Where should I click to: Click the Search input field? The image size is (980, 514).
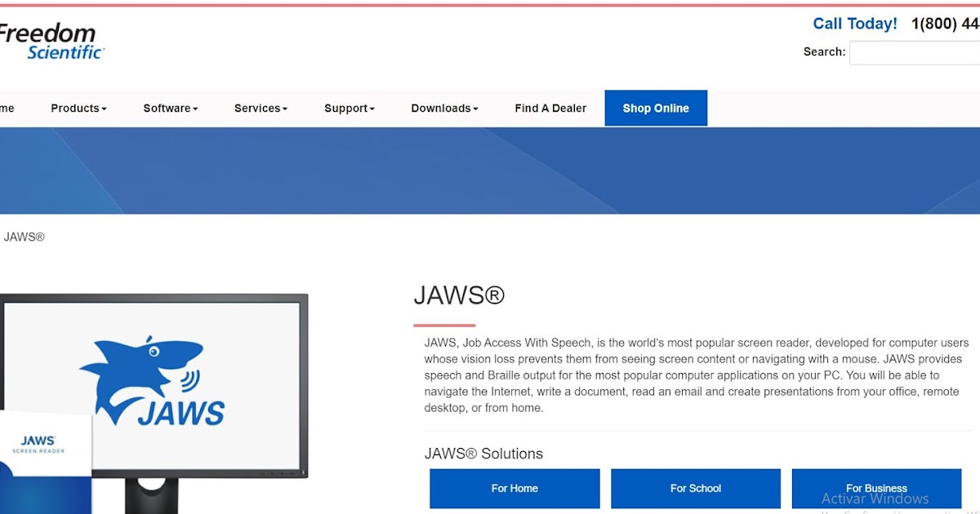point(915,52)
